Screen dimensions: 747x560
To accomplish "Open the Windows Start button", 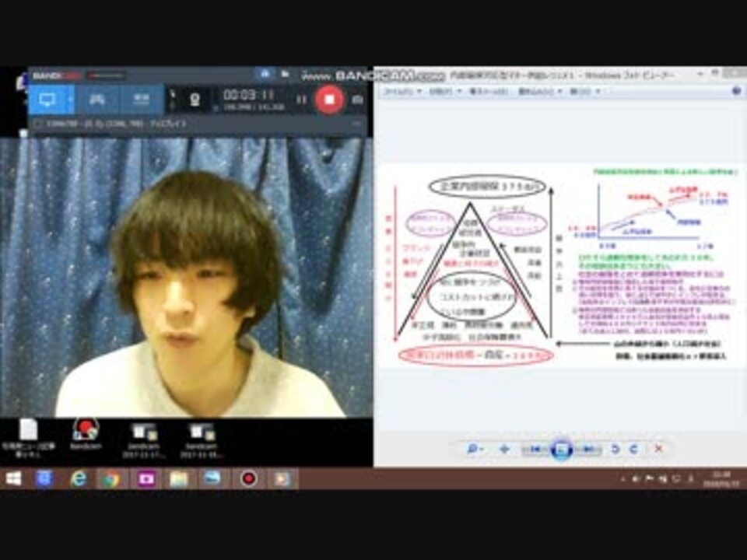I will 13,478.
